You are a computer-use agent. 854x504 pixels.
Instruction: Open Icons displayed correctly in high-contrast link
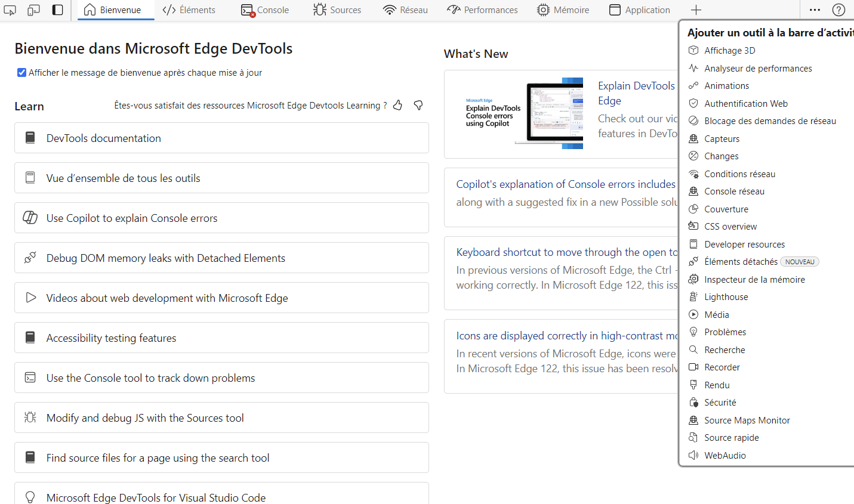567,336
